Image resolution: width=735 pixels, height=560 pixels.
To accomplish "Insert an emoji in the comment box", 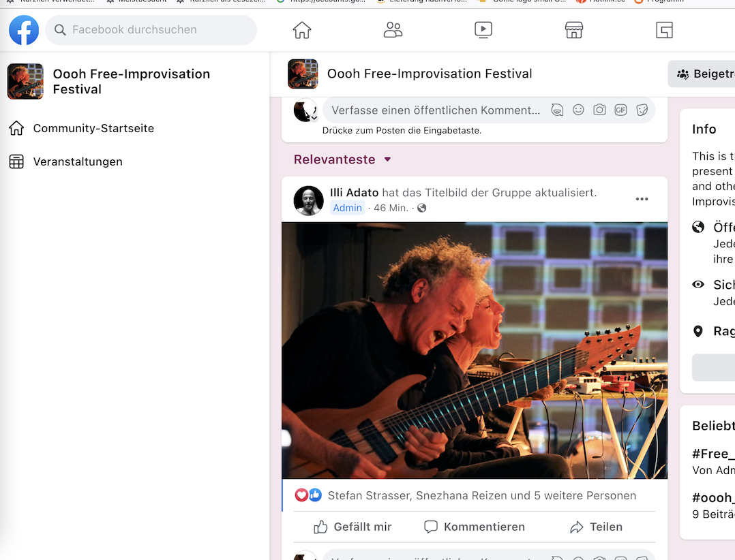I will (x=578, y=110).
